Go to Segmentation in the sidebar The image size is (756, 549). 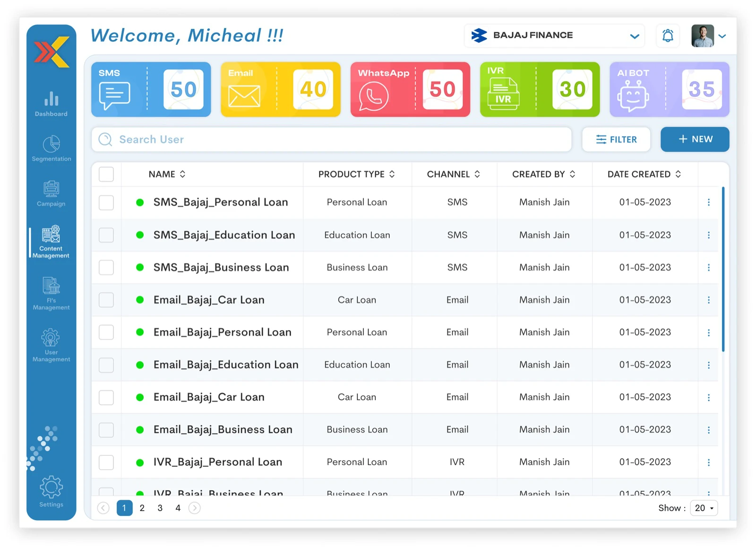tap(51, 148)
